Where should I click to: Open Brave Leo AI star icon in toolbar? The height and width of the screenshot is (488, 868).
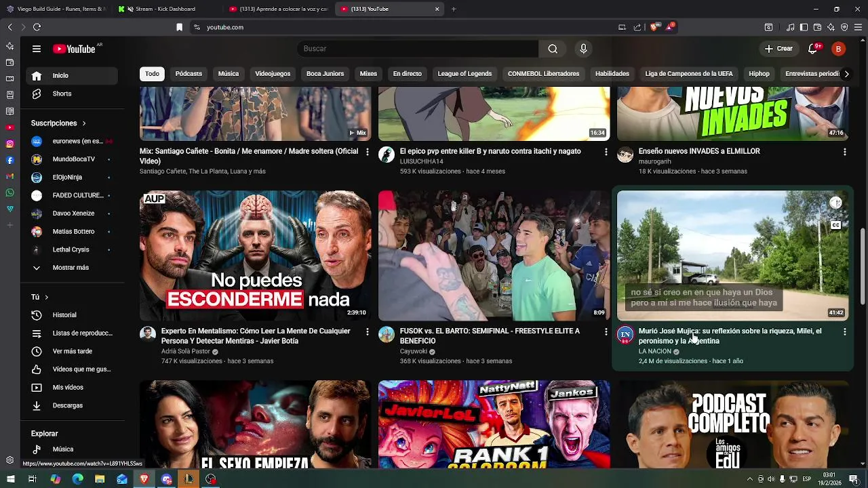(831, 27)
